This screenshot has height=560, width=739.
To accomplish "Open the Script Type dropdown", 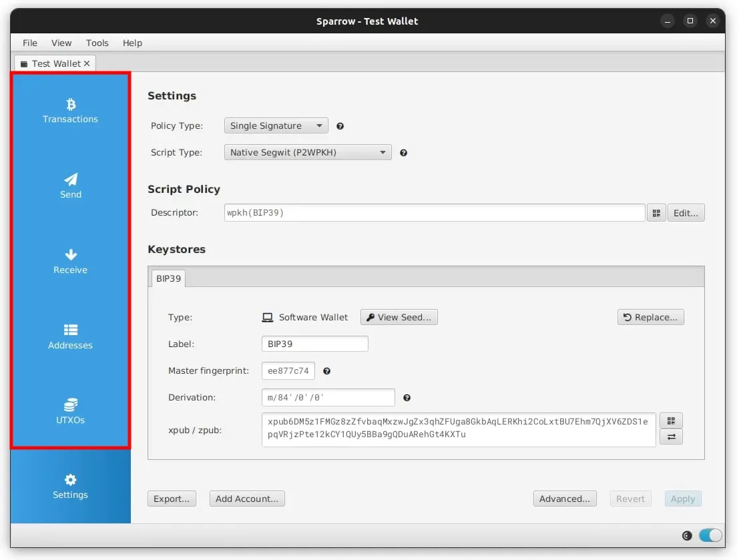I will pyautogui.click(x=308, y=152).
